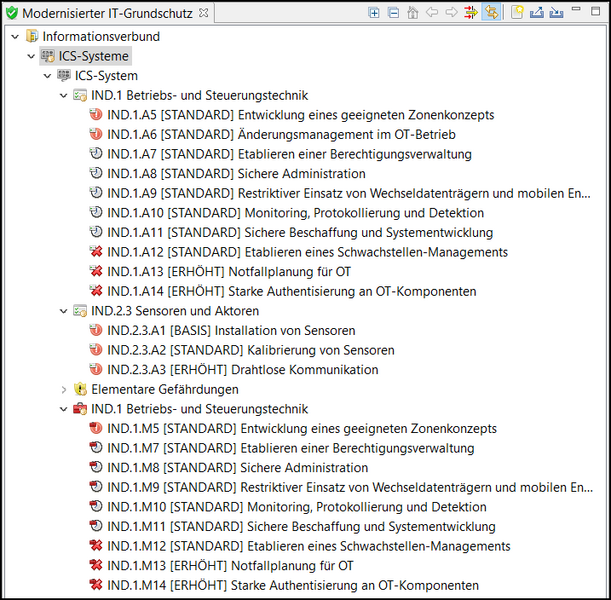
Task: Collapse IND.2.3 Sensoren und Aktoren
Action: [64, 311]
